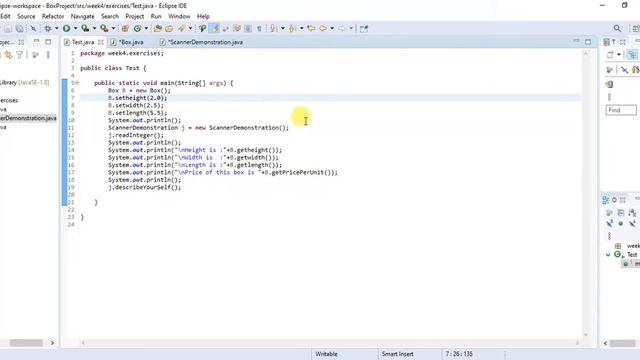
Task: Click the Forward navigation arrow icon
Action: click(342, 28)
